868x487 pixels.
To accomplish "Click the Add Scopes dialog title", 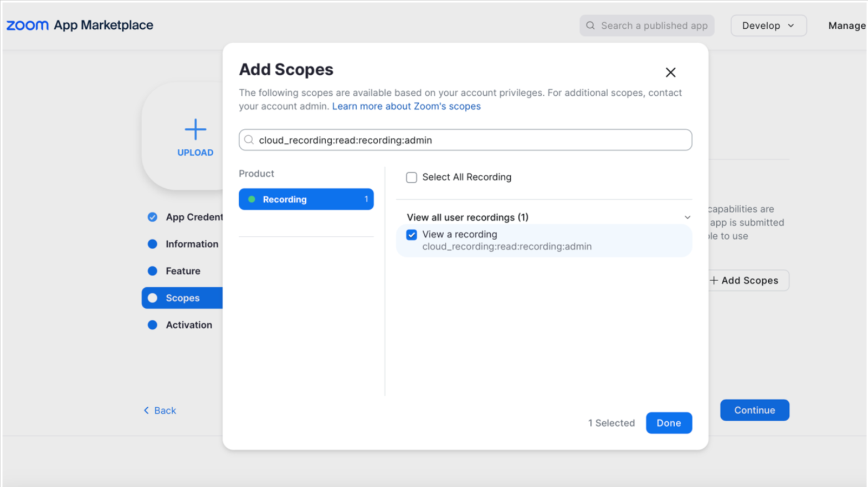I will [x=286, y=70].
